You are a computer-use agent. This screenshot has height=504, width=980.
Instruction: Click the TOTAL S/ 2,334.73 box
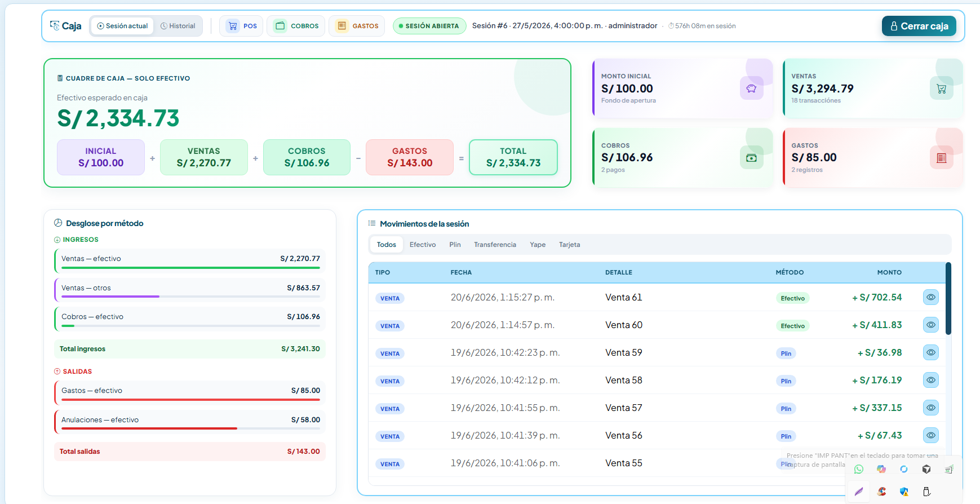click(513, 157)
